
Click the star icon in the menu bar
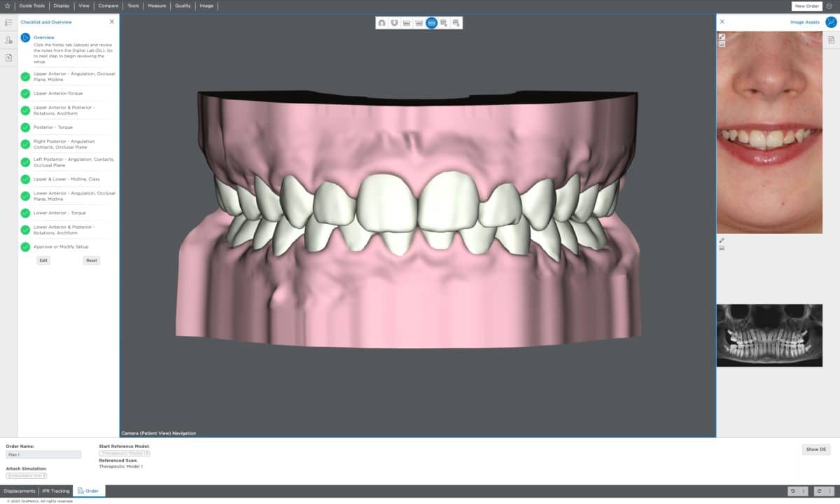pyautogui.click(x=8, y=6)
